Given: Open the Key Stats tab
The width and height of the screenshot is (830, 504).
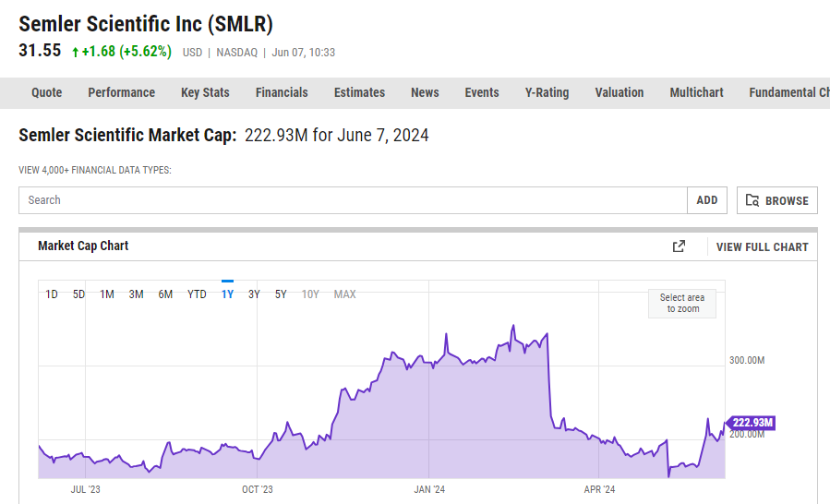Looking at the screenshot, I should point(205,92).
